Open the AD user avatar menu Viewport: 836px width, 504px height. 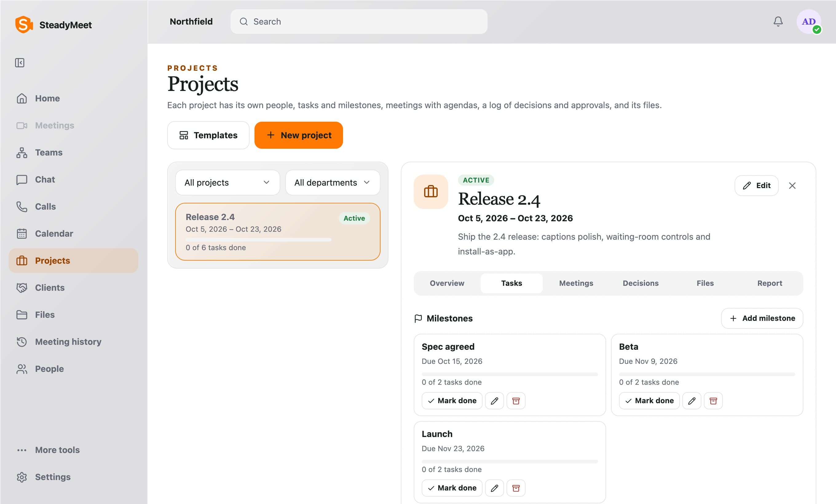coord(809,22)
